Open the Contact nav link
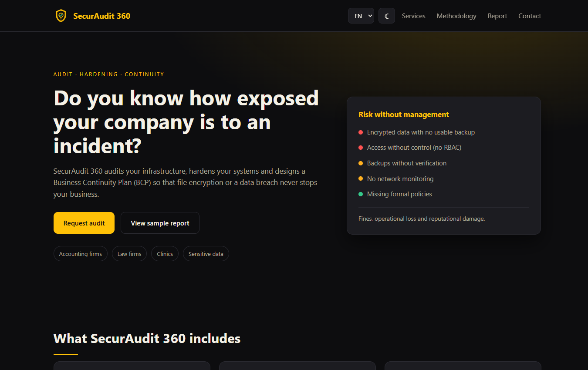 tap(530, 16)
